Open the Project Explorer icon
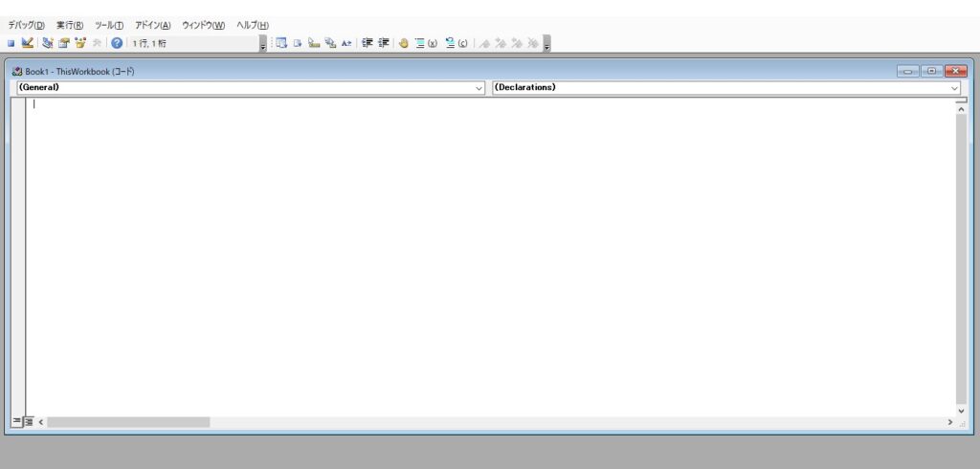980x469 pixels. (x=48, y=43)
